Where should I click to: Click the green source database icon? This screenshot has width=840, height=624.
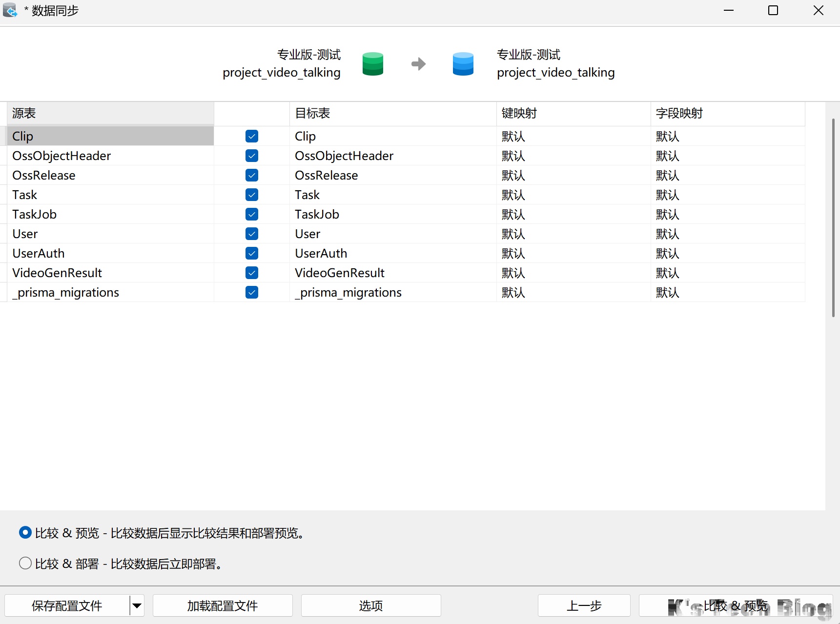click(x=372, y=64)
